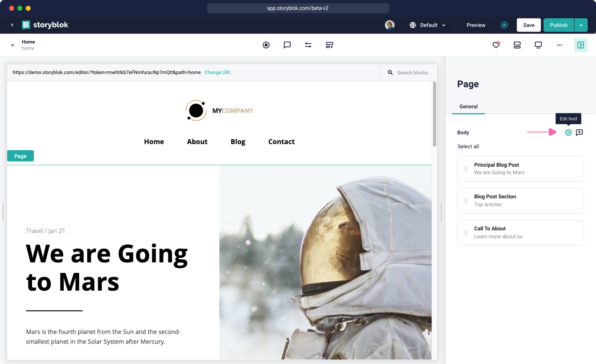Click the add comment icon beside Body
Image resolution: width=596 pixels, height=364 pixels.
579,132
